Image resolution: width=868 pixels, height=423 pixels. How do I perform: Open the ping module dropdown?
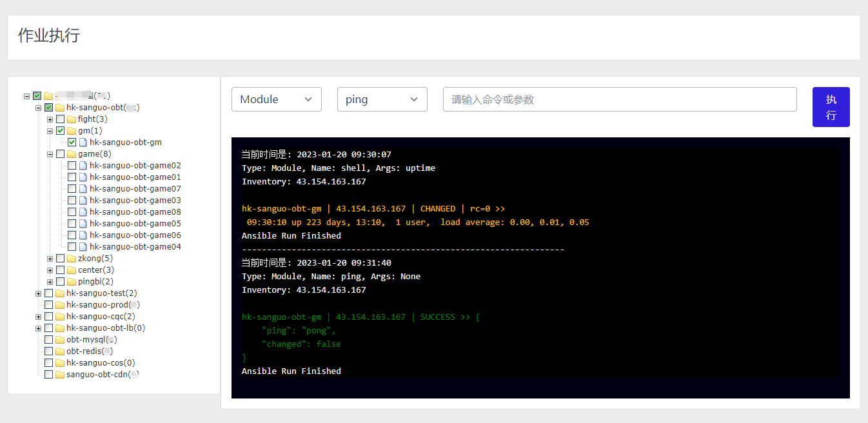coord(382,99)
